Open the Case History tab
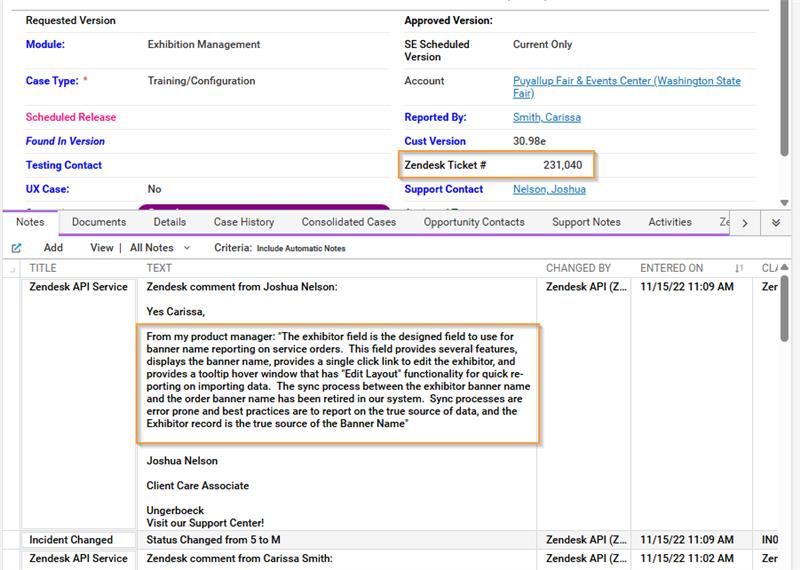Image resolution: width=800 pixels, height=570 pixels. pos(244,222)
